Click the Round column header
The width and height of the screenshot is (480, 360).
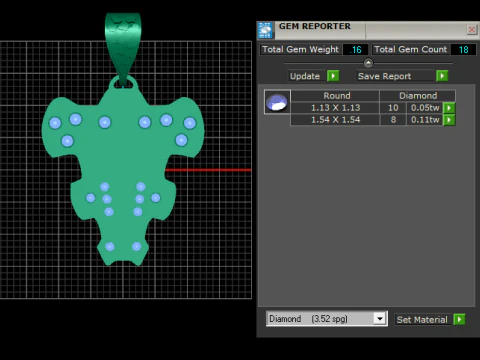(x=335, y=96)
